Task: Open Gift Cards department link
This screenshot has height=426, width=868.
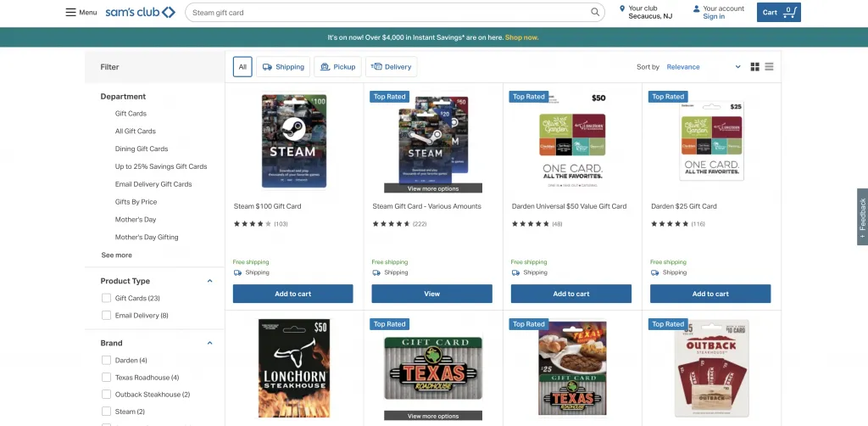Action: click(131, 114)
